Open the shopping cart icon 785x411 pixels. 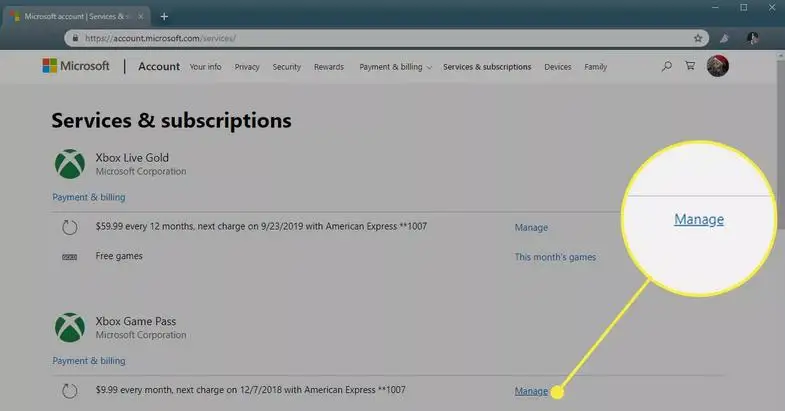[x=690, y=66]
